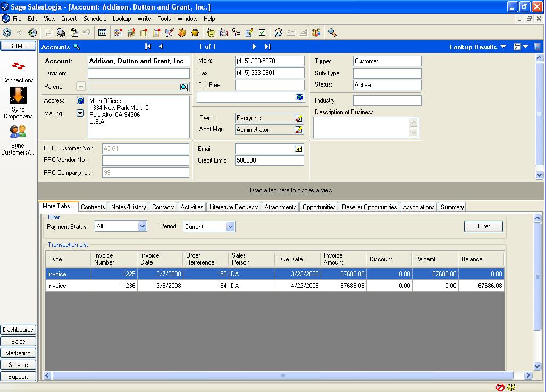Click the horizontal scrollbar of transaction list
This screenshot has height=392, width=546.
(283, 376)
